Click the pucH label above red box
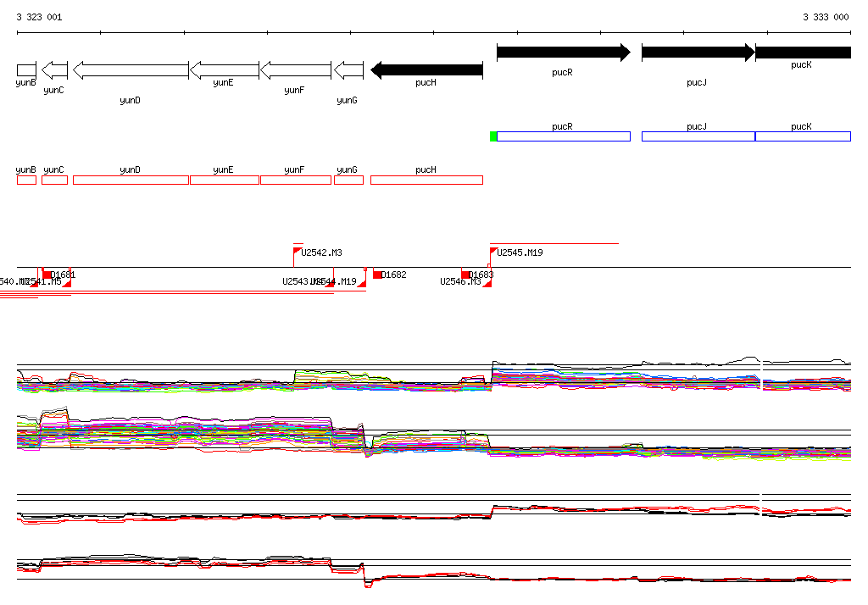868x605 pixels. [426, 170]
